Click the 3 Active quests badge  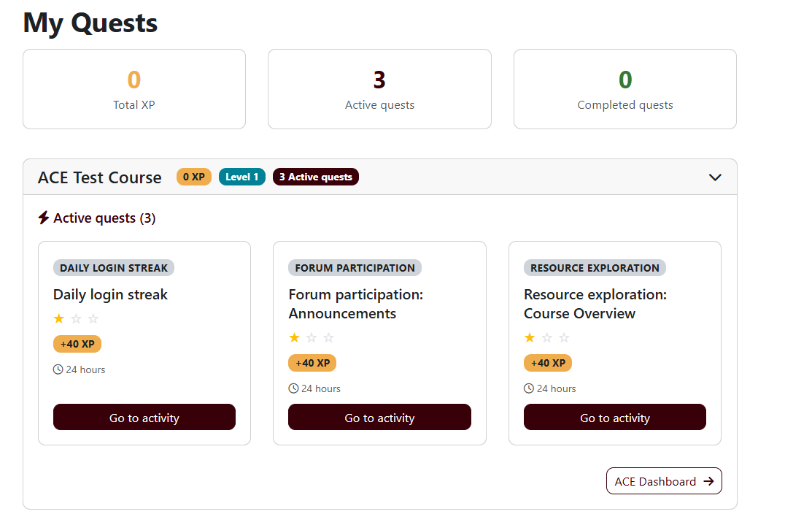316,177
